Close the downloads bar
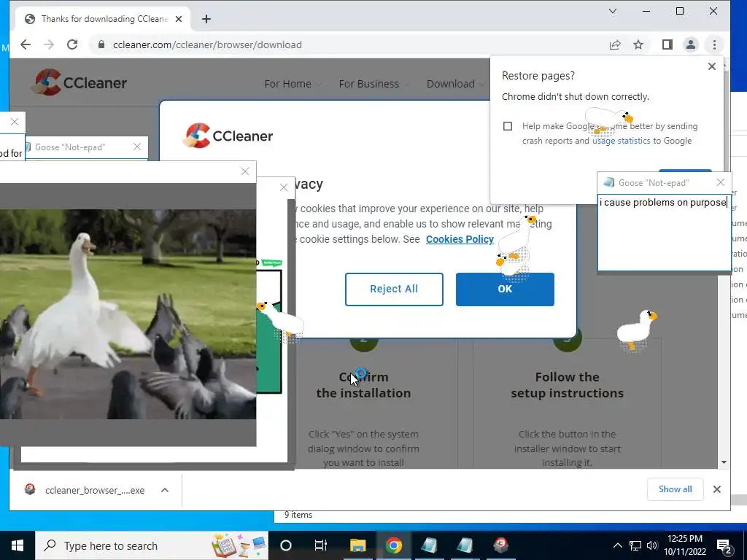The image size is (747, 560). point(716,489)
